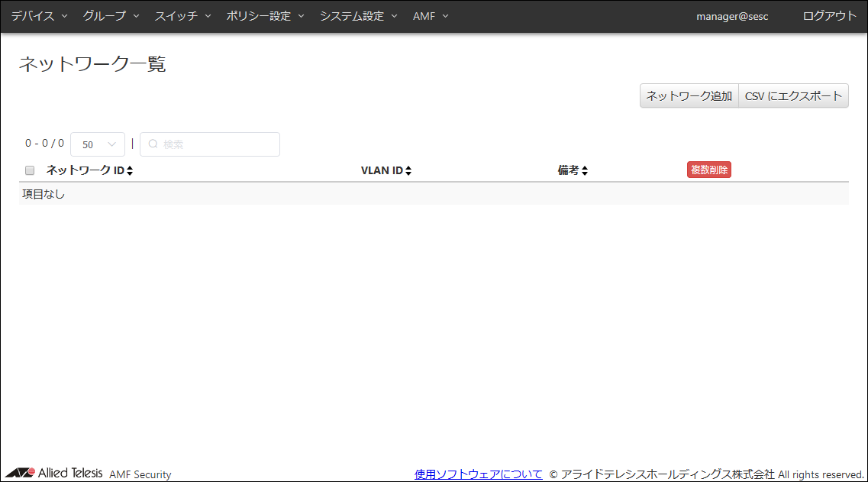Click the Allied Telesis logo

pyautogui.click(x=53, y=473)
